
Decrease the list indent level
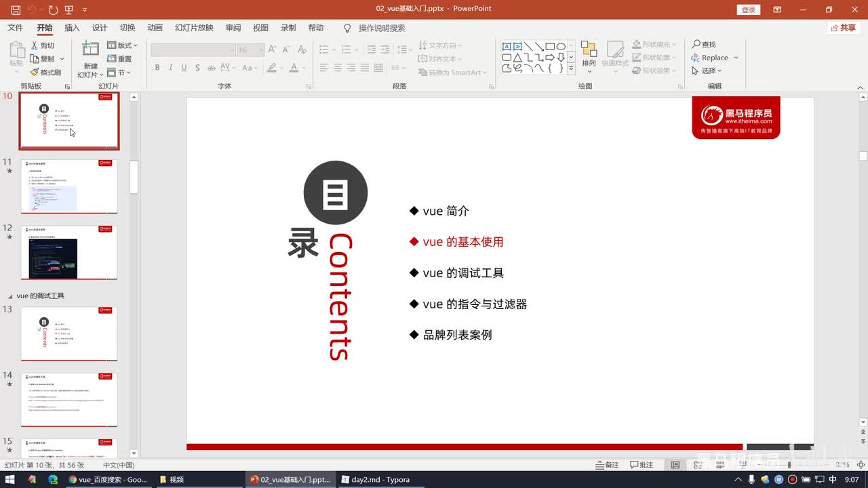(x=372, y=49)
